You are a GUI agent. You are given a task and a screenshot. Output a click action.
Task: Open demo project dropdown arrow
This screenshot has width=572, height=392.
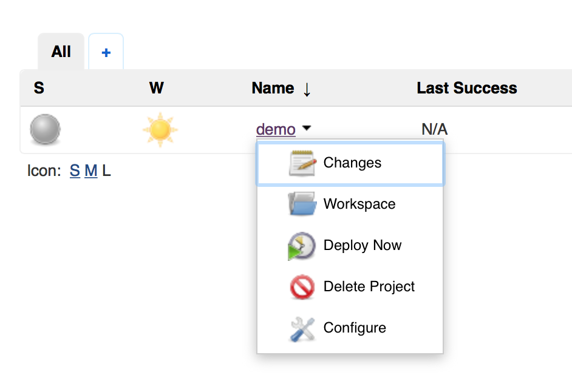point(307,128)
